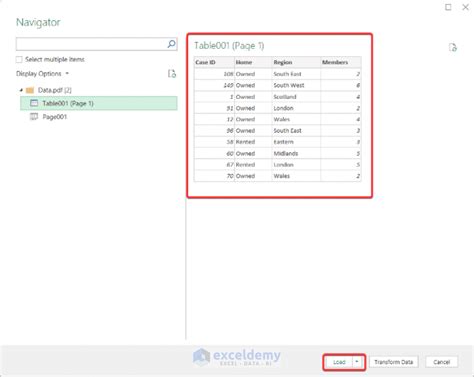The image size is (474, 377).
Task: Click the Scotland region cell
Action: [x=296, y=97]
